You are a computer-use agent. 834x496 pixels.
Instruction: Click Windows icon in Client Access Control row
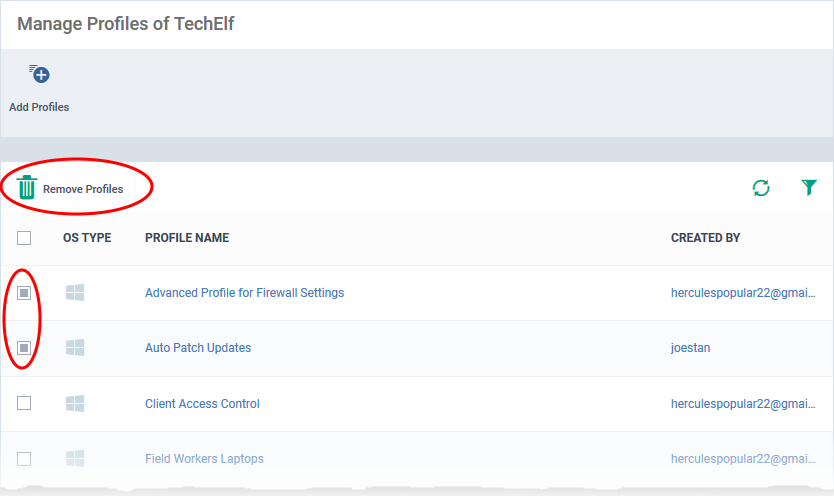(75, 403)
